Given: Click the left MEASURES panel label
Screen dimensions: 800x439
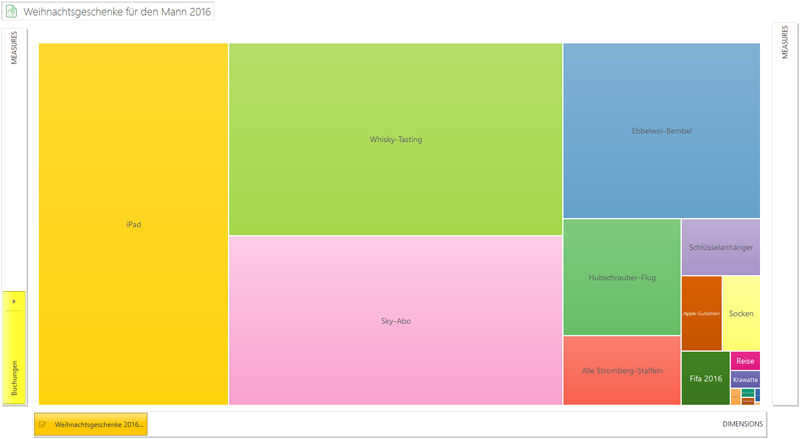Looking at the screenshot, I should (14, 47).
